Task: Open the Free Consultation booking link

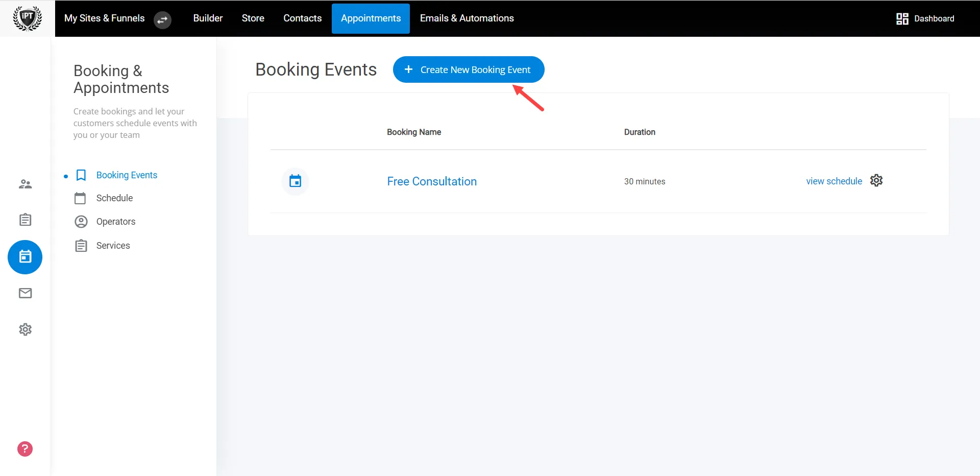Action: (432, 181)
